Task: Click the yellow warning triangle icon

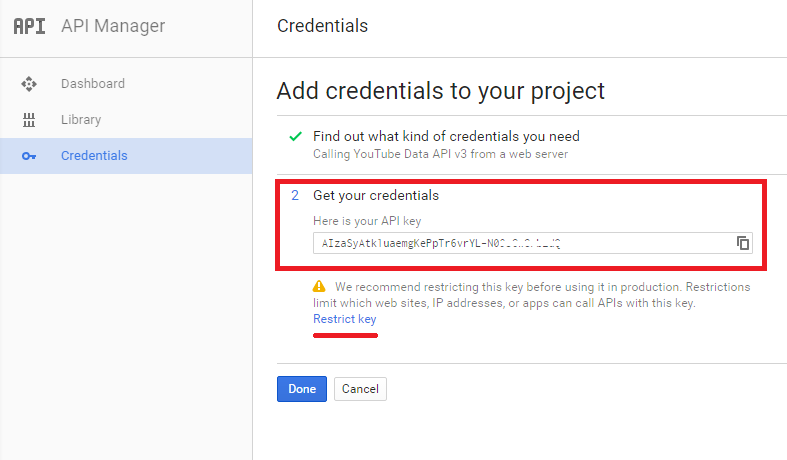Action: pos(319,287)
